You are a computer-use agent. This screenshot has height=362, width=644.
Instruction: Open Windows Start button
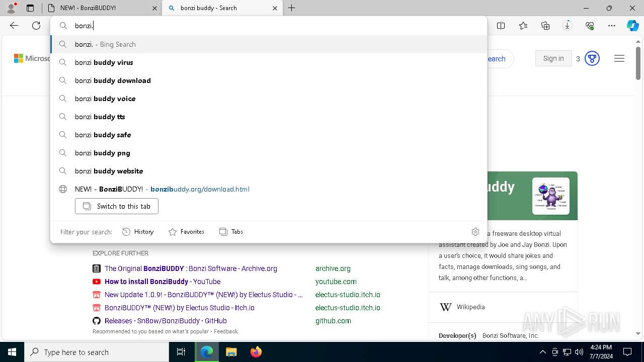12,352
